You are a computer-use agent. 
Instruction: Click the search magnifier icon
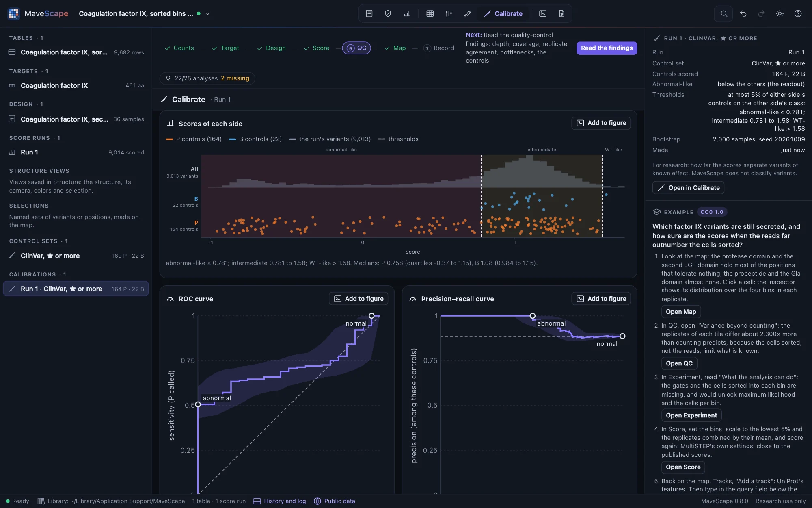[x=723, y=13]
